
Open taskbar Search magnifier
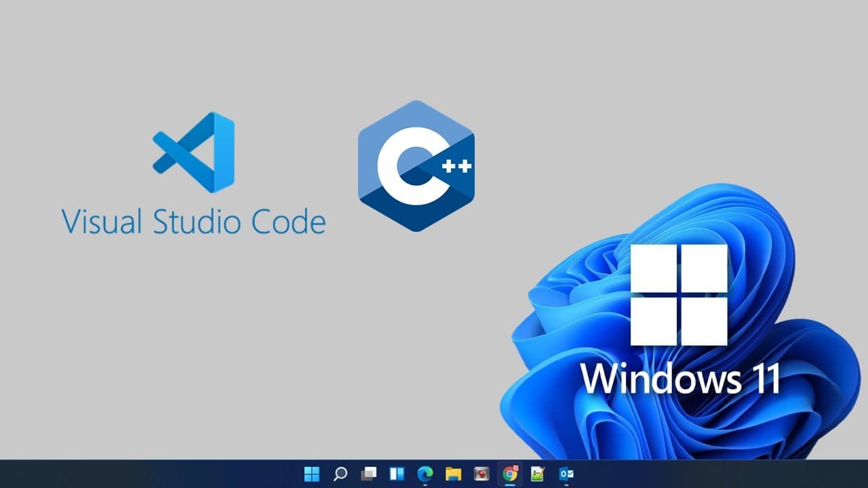coord(340,474)
